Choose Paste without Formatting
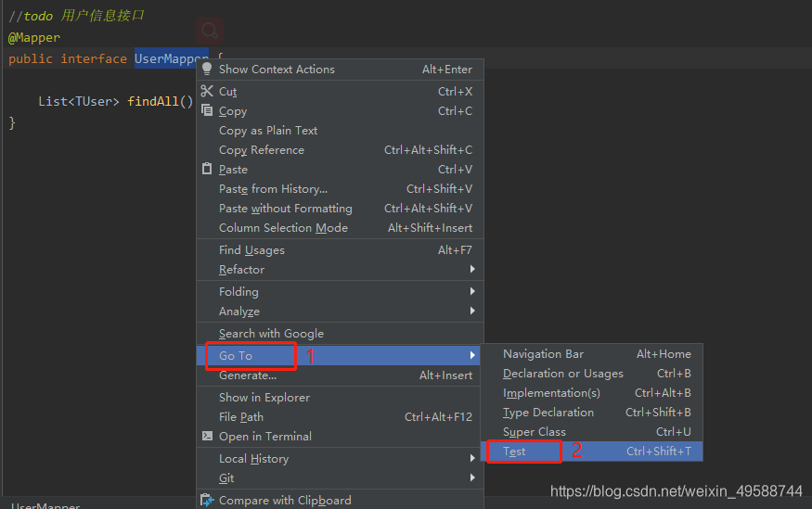Image resolution: width=812 pixels, height=509 pixels. pyautogui.click(x=341, y=209)
